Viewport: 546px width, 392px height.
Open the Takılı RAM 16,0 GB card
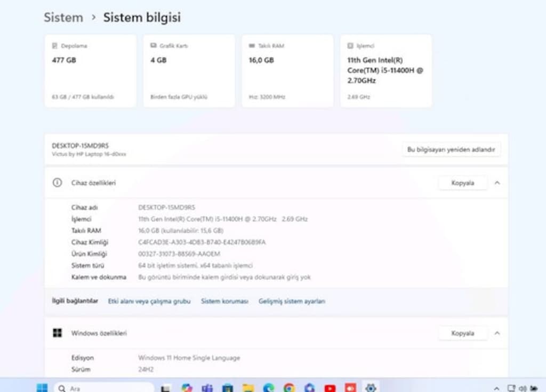tap(287, 71)
